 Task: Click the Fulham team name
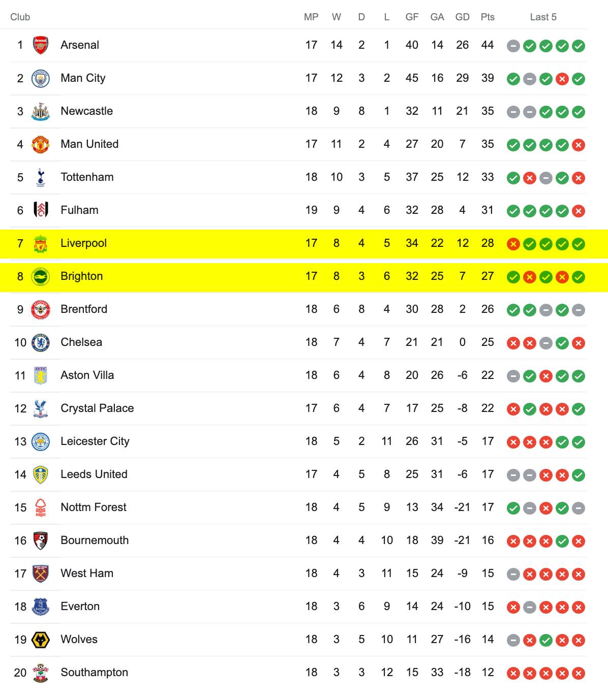tap(79, 210)
